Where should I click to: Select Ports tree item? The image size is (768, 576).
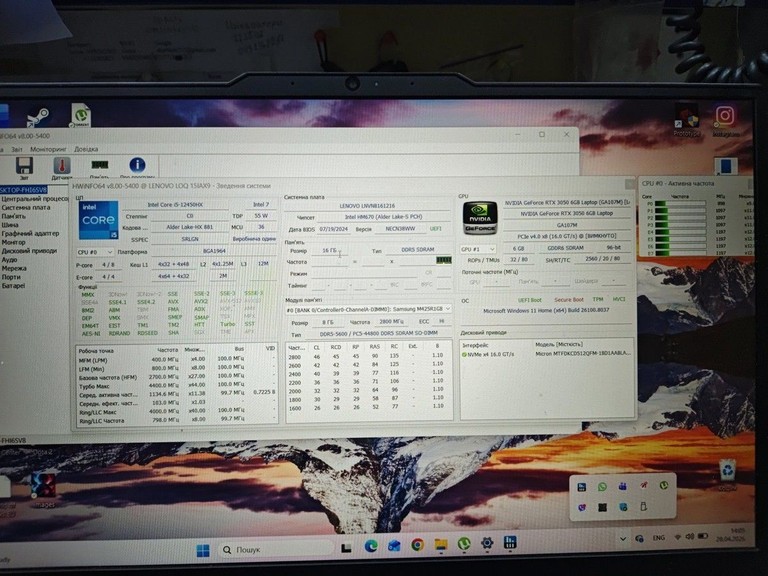(x=11, y=277)
